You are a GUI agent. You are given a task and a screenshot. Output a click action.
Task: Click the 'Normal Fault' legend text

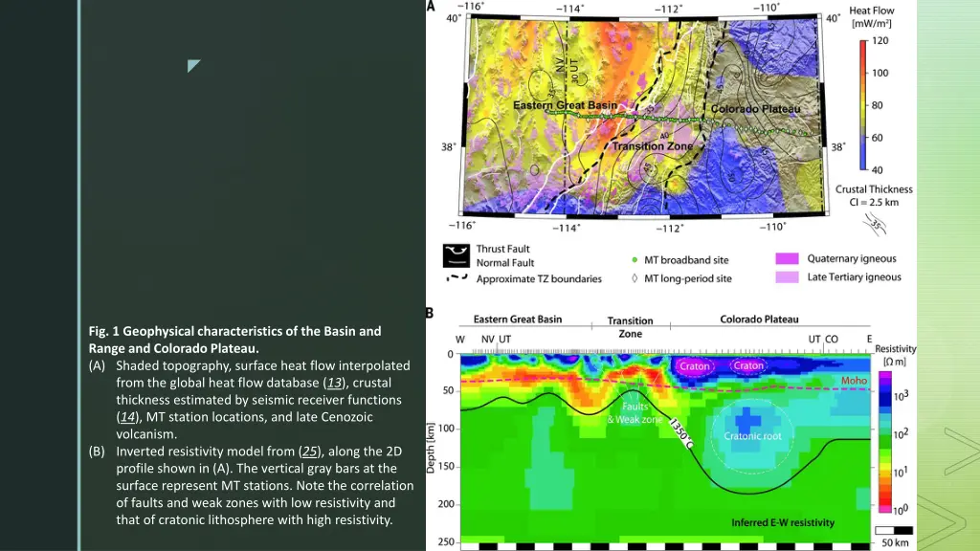pos(505,263)
